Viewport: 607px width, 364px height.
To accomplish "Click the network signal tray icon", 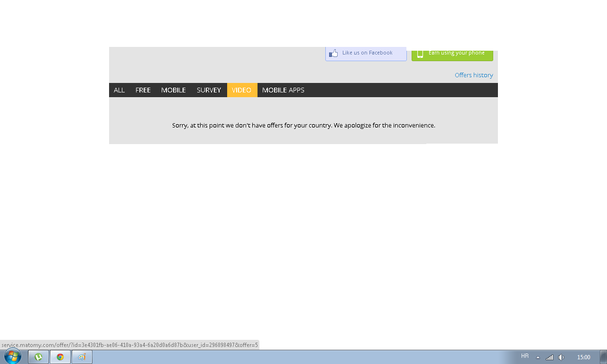I will [550, 357].
